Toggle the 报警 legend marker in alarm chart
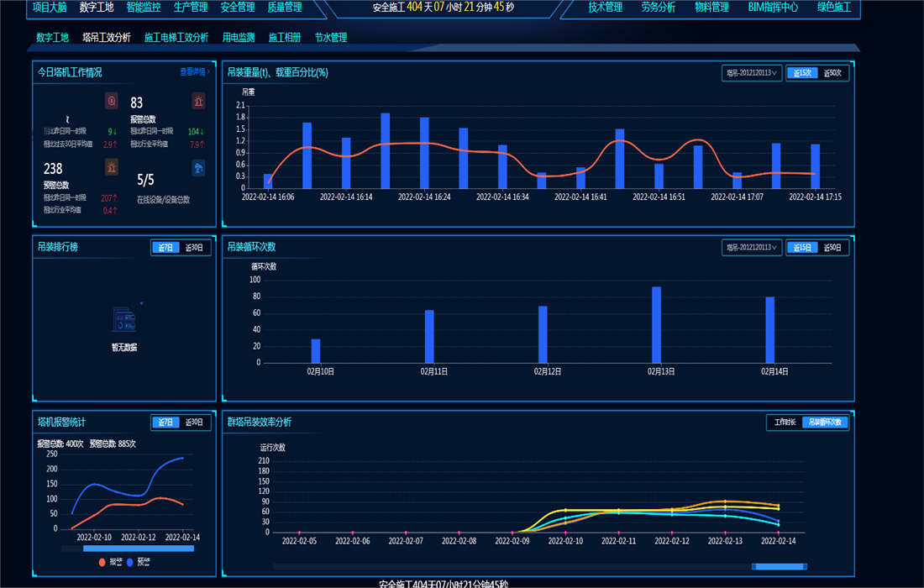Viewport: 924px width, 588px height. (x=102, y=562)
